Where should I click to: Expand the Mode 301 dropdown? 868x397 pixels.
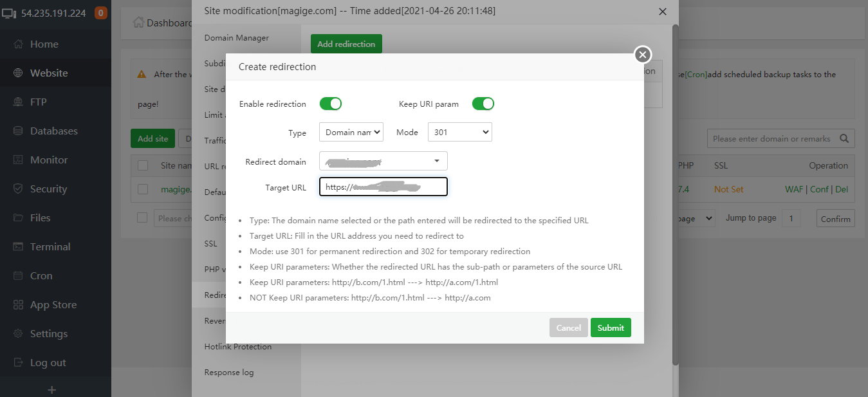[x=459, y=133]
